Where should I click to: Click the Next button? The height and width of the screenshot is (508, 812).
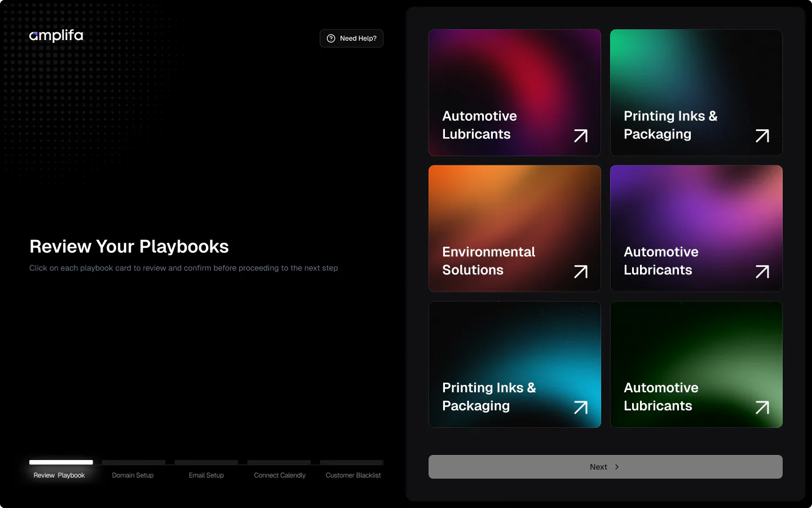tap(606, 467)
